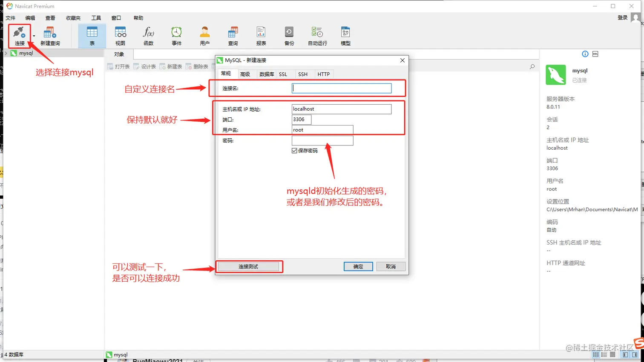Click the 设计表 (Design Table) button
Screen dimensions: 644x362
click(144, 66)
